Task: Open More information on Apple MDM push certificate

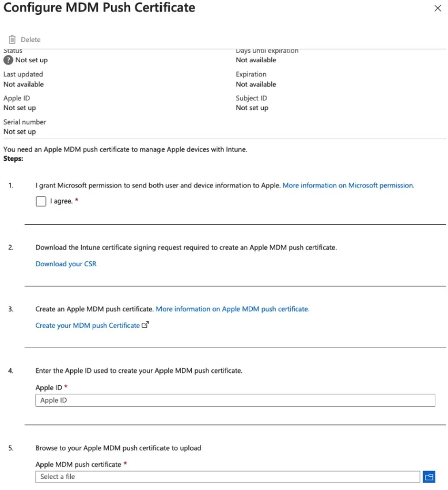Action: (x=233, y=309)
